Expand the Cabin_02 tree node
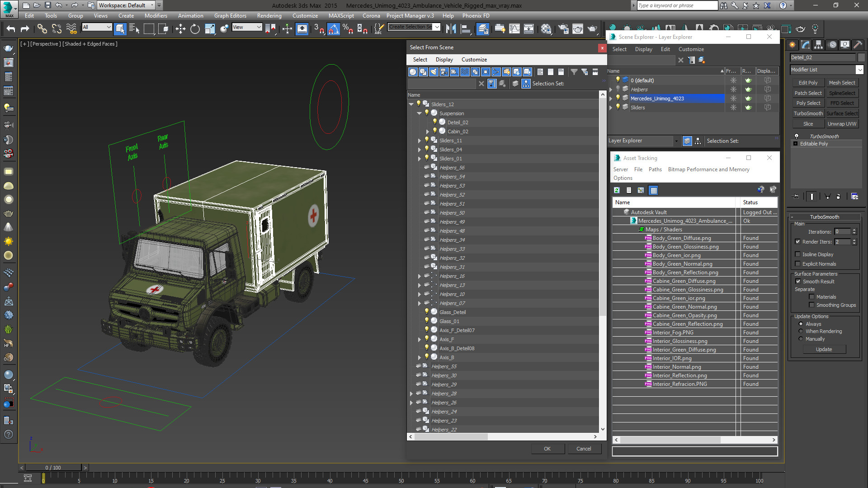Screen dimensions: 868x488 pos(428,131)
